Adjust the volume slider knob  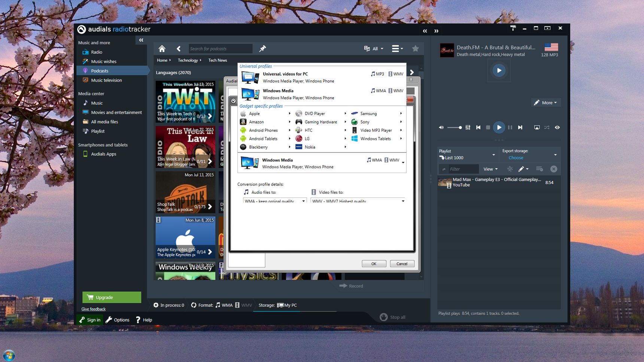click(x=460, y=128)
